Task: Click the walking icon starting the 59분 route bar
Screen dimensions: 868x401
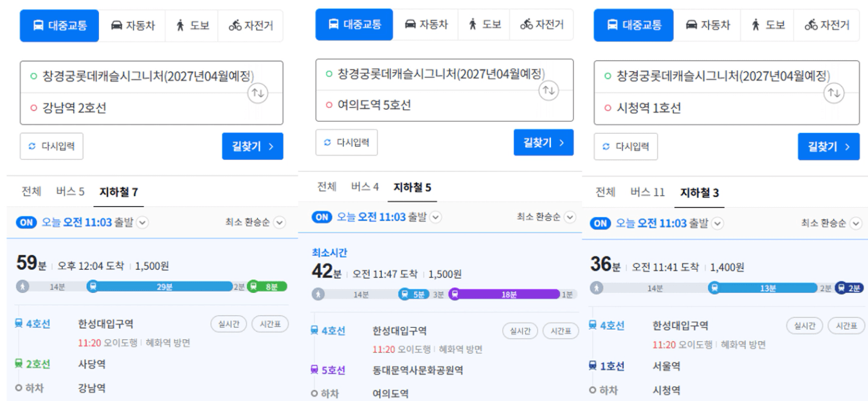Action: click(23, 287)
